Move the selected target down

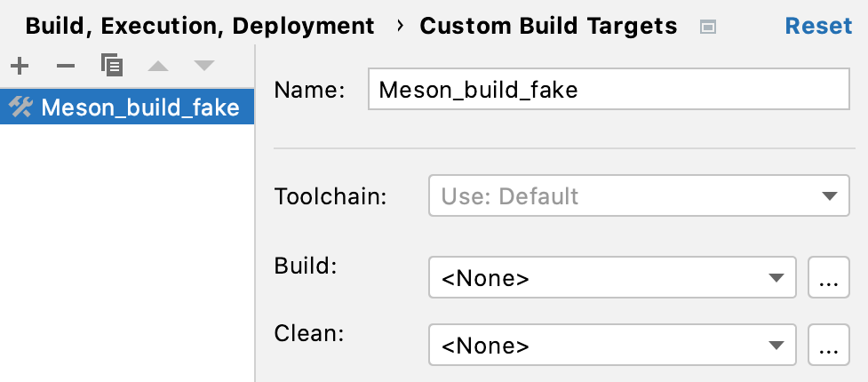point(204,65)
